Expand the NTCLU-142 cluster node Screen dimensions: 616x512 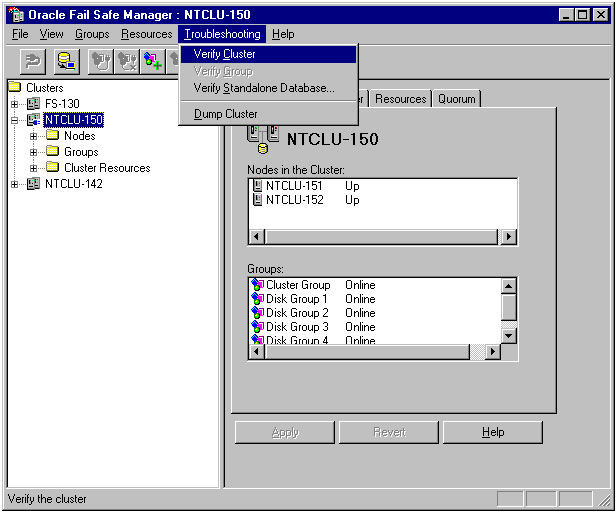point(15,184)
